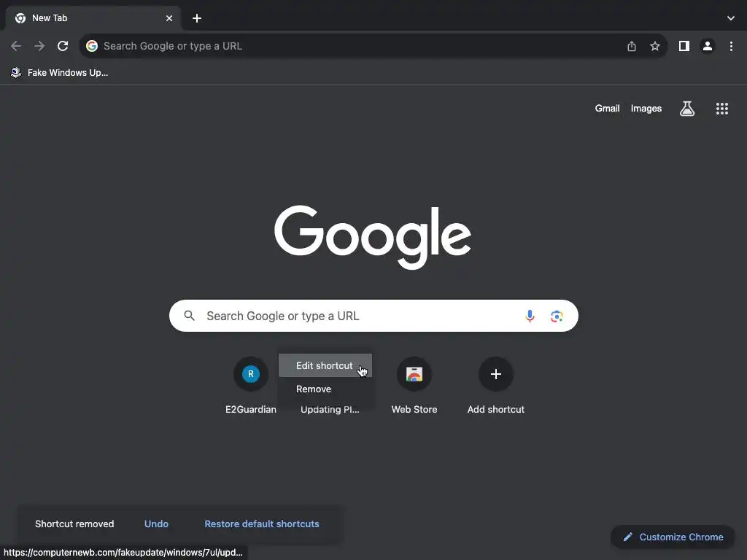Open the Gmail link

point(607,109)
